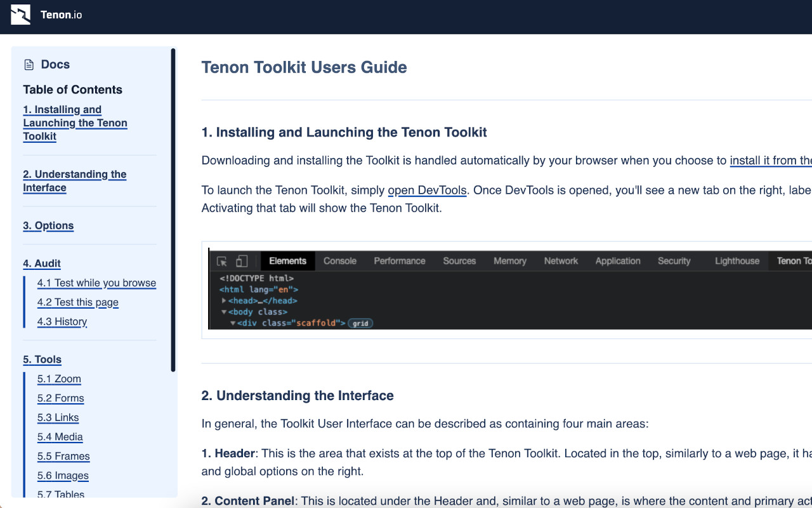Screen dimensions: 812x508
Task: Jump to 2. Understanding the Interface
Action: click(75, 181)
